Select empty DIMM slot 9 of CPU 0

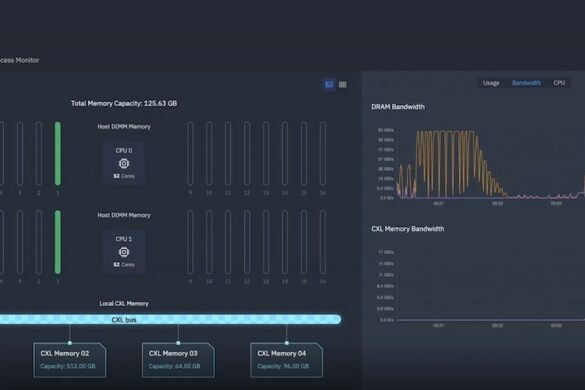coord(190,153)
